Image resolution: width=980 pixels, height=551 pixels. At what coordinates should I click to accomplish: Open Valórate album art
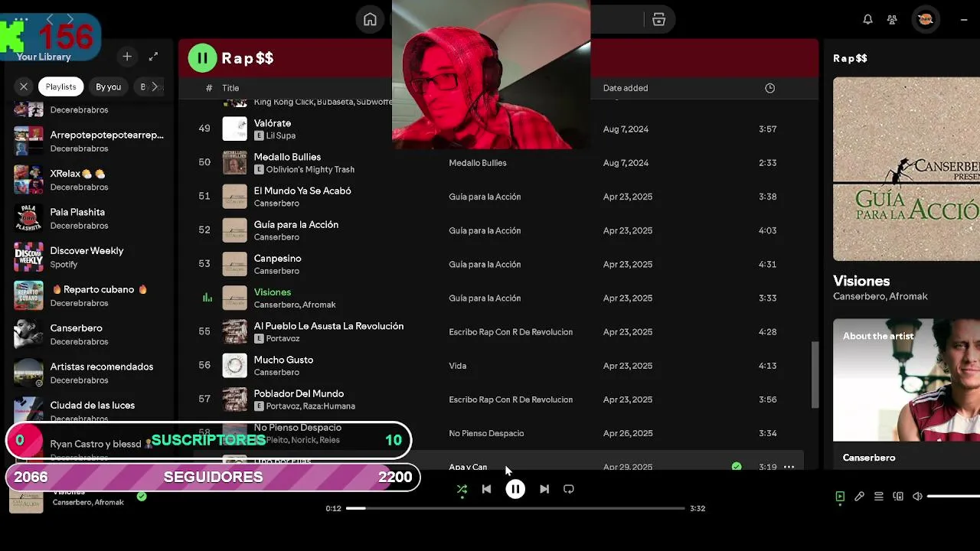(234, 129)
